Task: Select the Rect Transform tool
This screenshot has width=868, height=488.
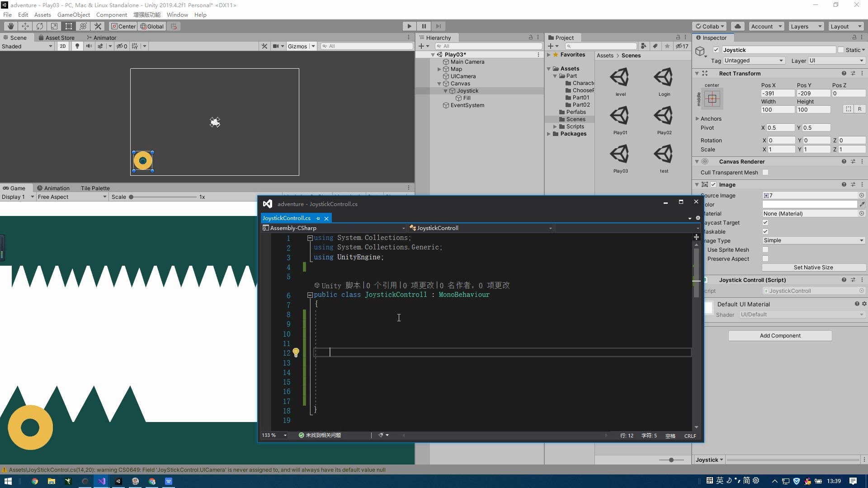Action: pos(69,26)
